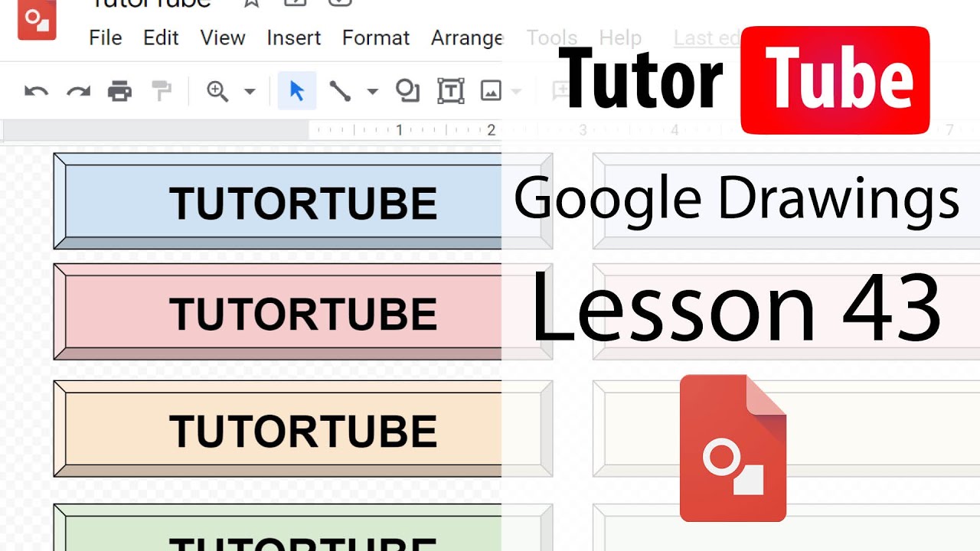Click the horizontal ruler at mark 1

[x=399, y=130]
